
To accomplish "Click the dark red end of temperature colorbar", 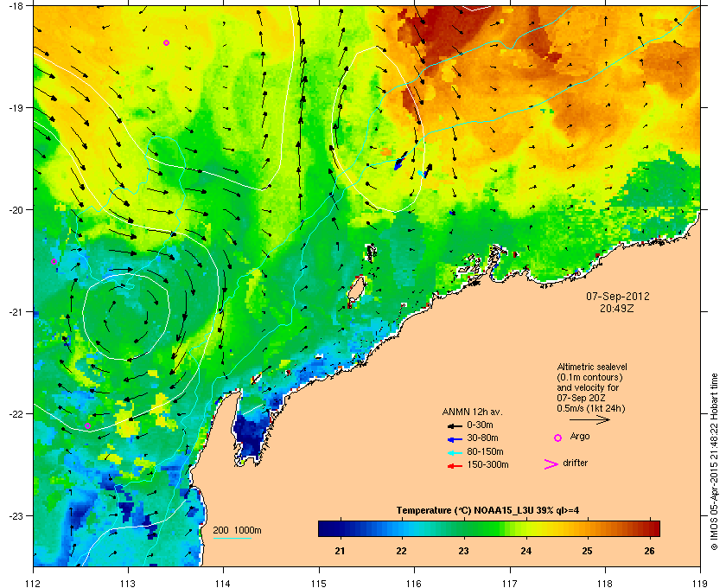I will [653, 528].
